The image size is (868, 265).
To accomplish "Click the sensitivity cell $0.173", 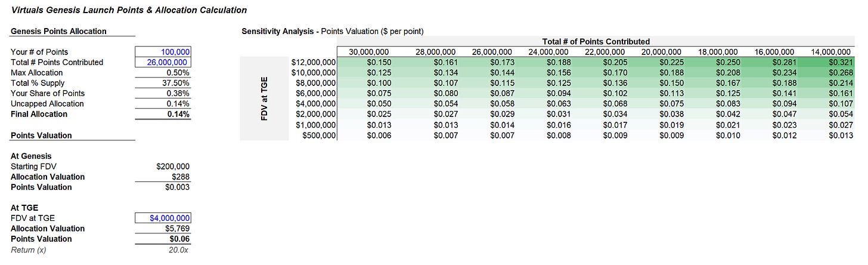I will 500,62.
